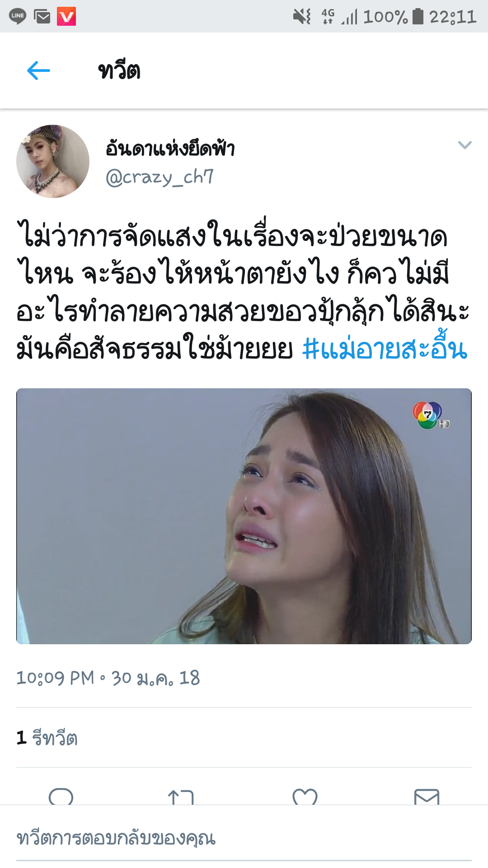This screenshot has height=868, width=488.
Task: Tap the battery indicator in status bar
Action: [418, 16]
